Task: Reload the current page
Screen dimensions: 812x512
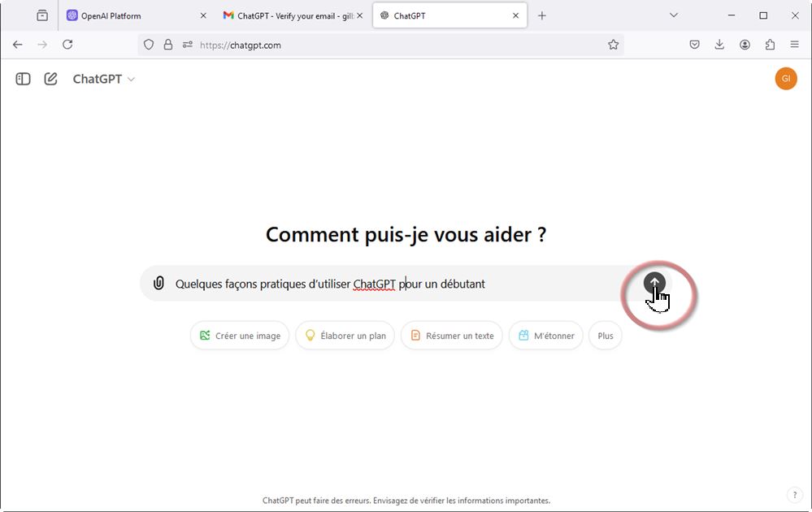Action: coord(67,45)
